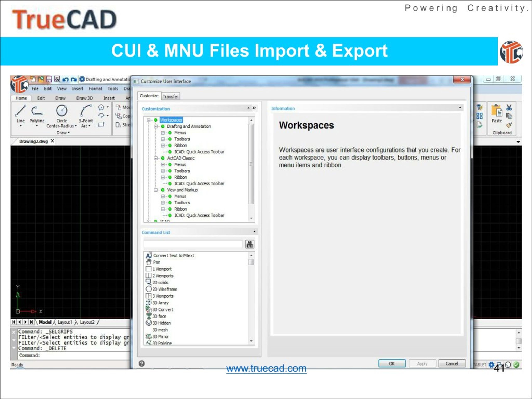The image size is (532, 399).
Task: Click the OK button
Action: 392,363
